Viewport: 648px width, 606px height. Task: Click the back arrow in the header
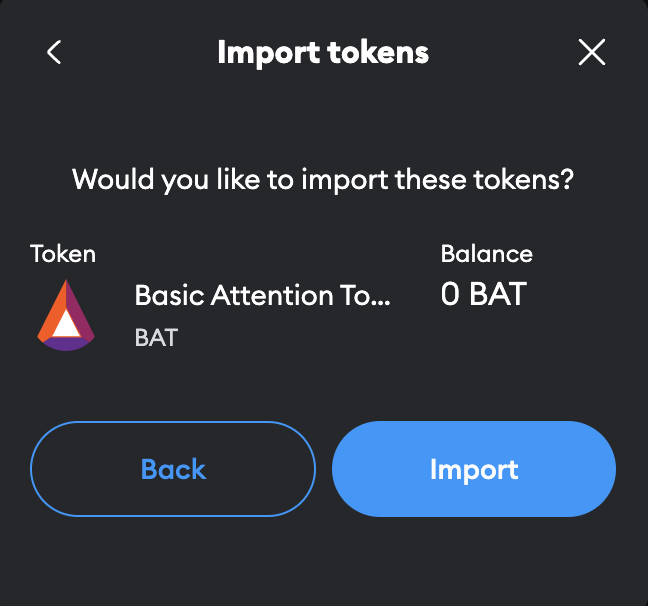click(x=55, y=52)
